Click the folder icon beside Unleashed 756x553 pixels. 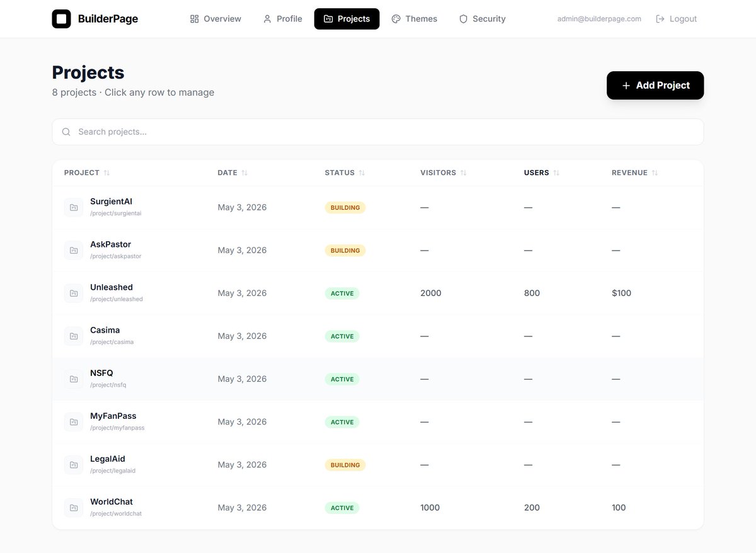tap(74, 293)
